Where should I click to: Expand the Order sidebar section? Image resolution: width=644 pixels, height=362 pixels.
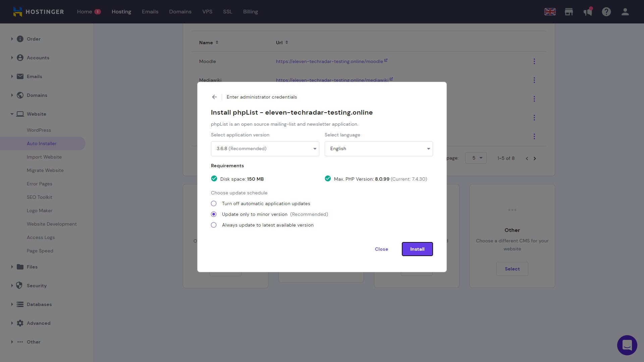coord(12,39)
